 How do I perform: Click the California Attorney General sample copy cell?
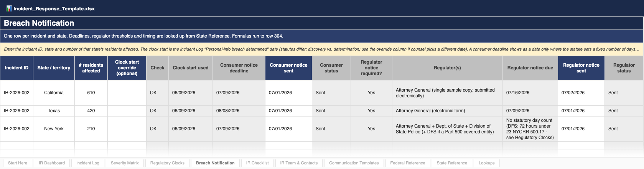(x=447, y=93)
